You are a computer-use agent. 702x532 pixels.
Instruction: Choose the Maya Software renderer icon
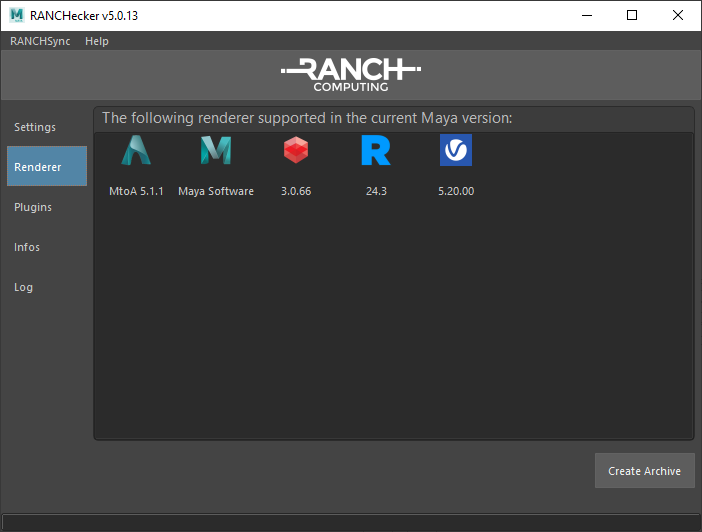[x=216, y=150]
